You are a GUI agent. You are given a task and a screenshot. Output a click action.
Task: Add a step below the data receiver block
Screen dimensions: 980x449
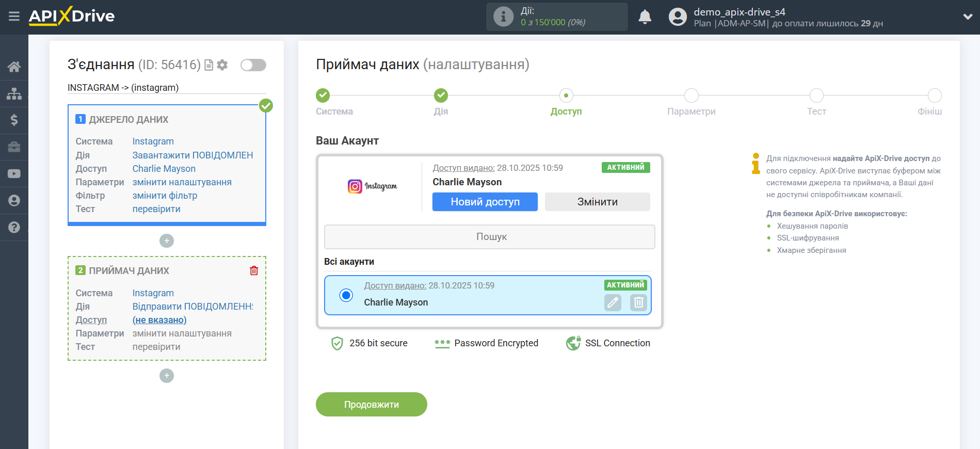point(167,376)
